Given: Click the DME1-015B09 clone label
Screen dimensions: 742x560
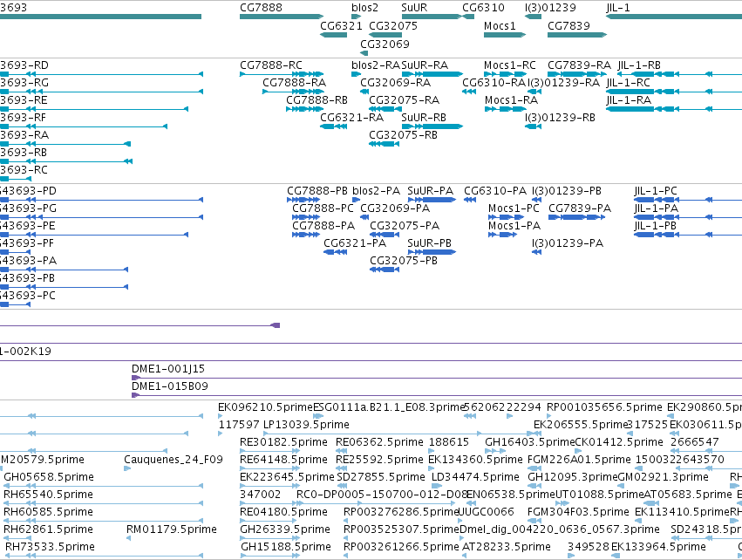Looking at the screenshot, I should coord(170,386).
